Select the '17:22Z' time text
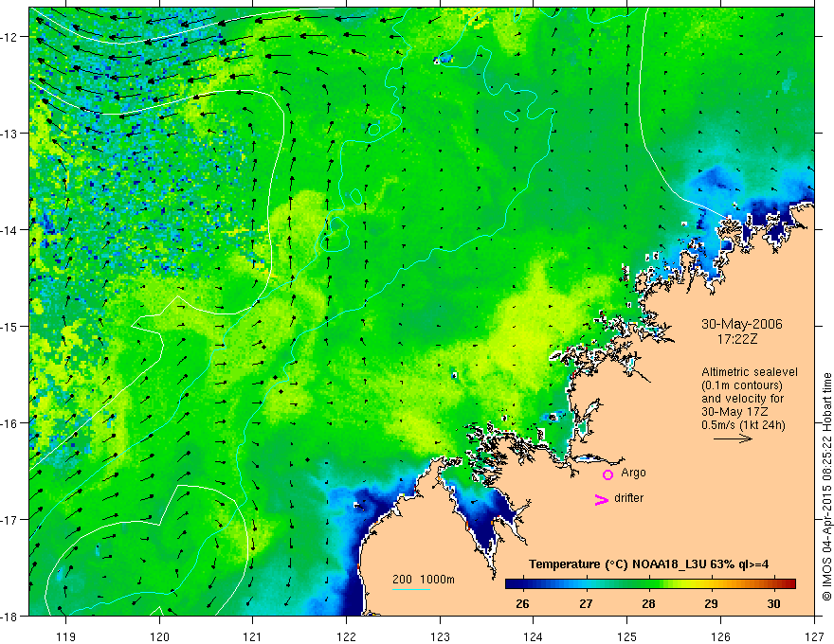The height and width of the screenshot is (644, 834). (x=737, y=339)
